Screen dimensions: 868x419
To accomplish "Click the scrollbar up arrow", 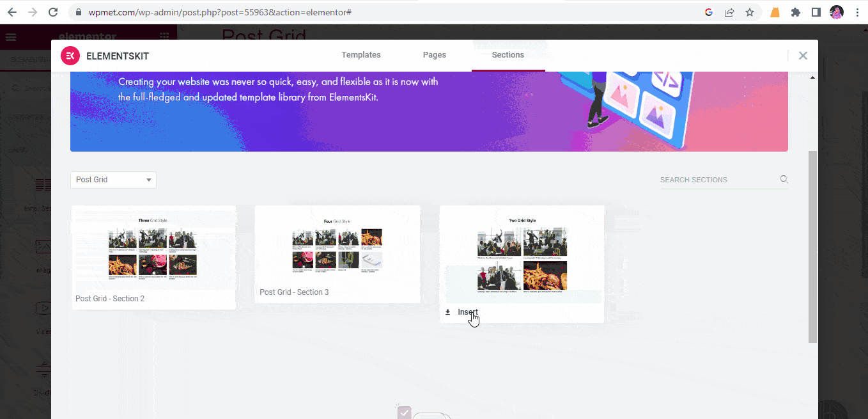I will click(x=813, y=77).
